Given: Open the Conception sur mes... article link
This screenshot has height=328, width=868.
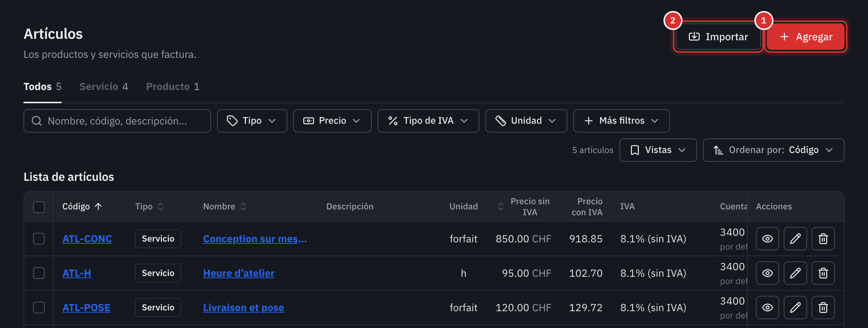Looking at the screenshot, I should [x=255, y=239].
